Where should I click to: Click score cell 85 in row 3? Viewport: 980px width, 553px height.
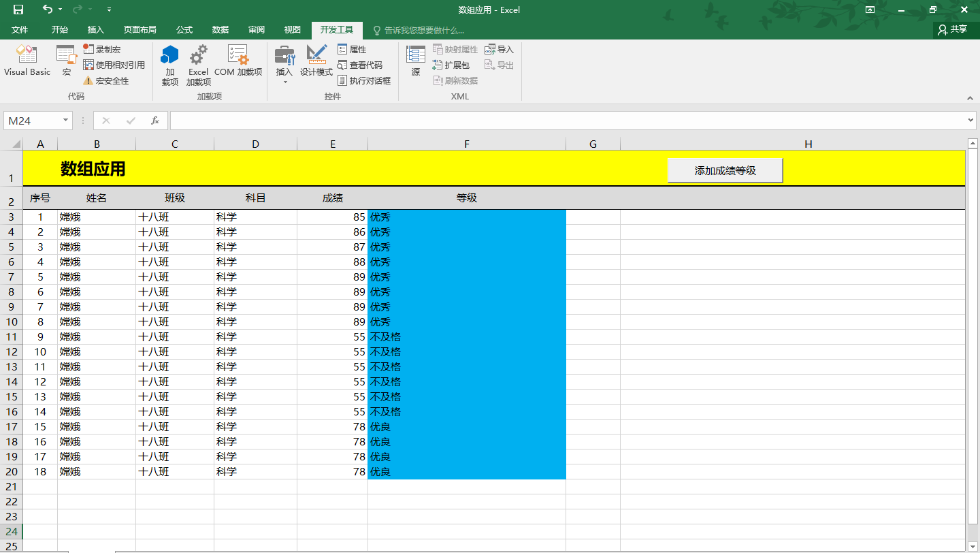tap(332, 217)
